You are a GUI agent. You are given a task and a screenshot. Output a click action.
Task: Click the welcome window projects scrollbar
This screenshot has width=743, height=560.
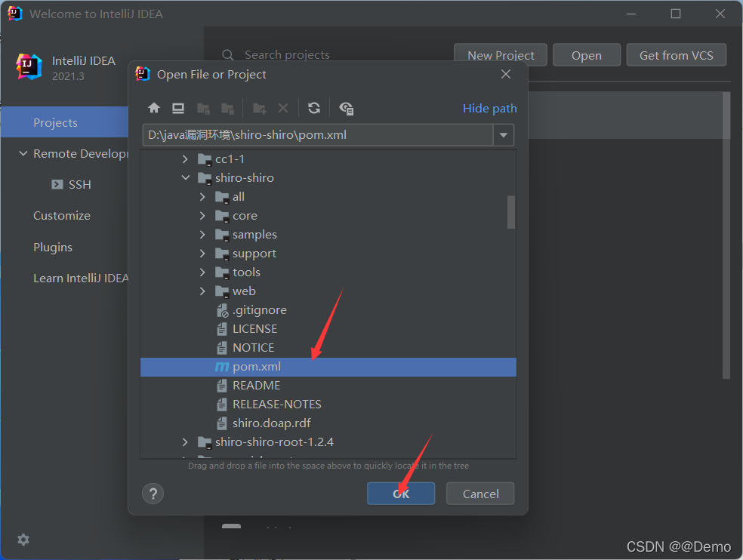(x=726, y=235)
